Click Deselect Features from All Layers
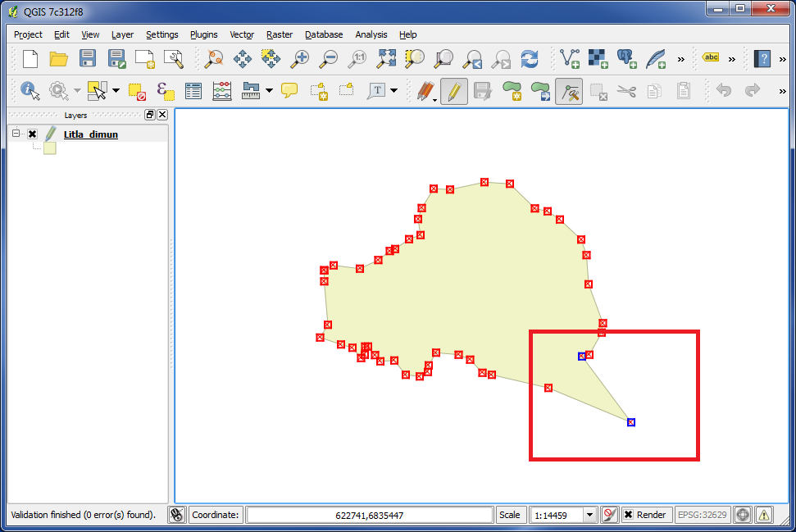Viewport: 796px width, 532px height. (x=137, y=91)
